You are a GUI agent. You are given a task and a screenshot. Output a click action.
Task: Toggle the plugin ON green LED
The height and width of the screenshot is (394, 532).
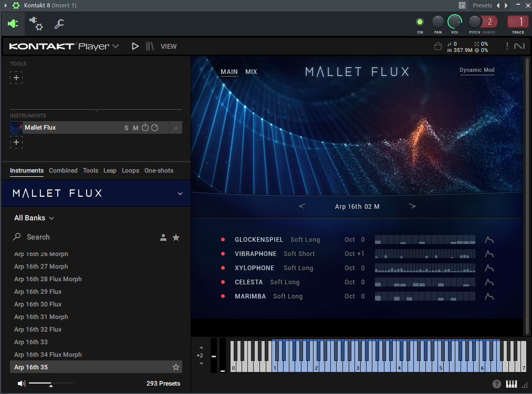(x=420, y=22)
